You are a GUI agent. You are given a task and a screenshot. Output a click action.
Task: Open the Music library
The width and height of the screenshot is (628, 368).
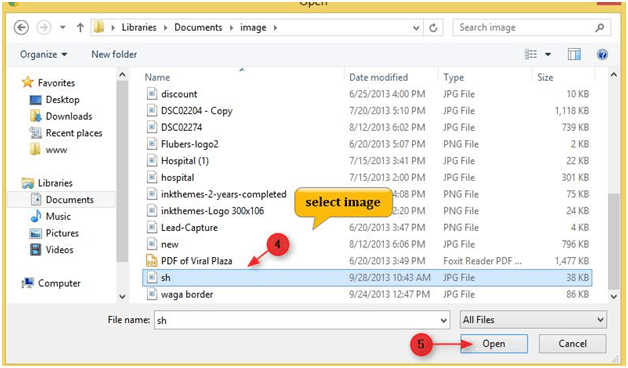point(58,217)
